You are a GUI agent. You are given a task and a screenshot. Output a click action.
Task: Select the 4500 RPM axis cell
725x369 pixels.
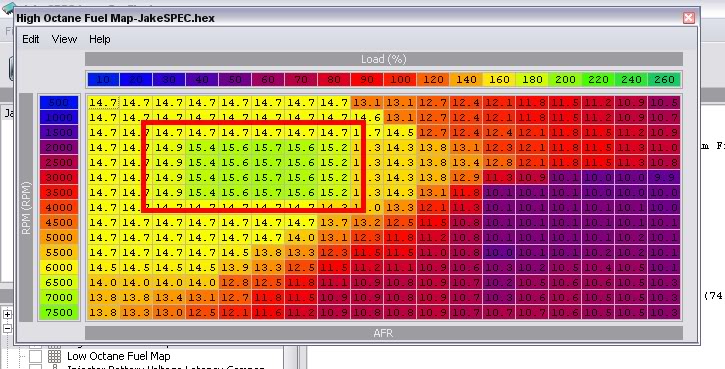(x=59, y=222)
